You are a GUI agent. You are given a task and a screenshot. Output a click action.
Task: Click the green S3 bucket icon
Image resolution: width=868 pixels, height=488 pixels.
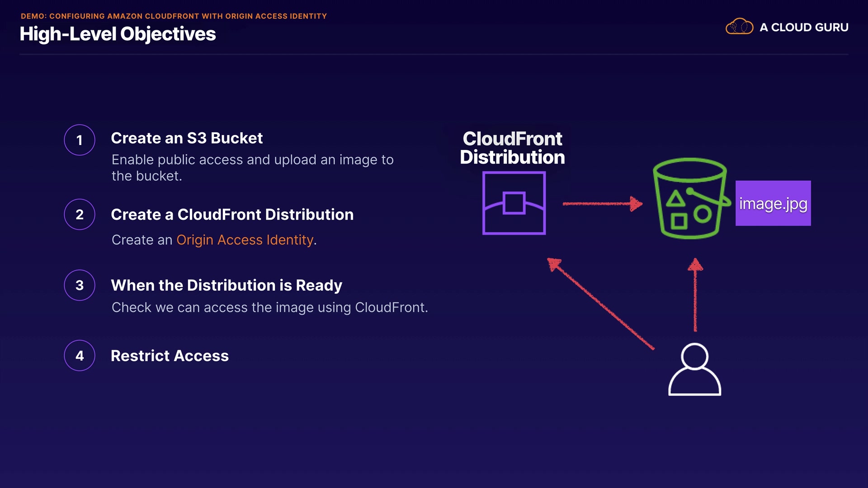690,199
